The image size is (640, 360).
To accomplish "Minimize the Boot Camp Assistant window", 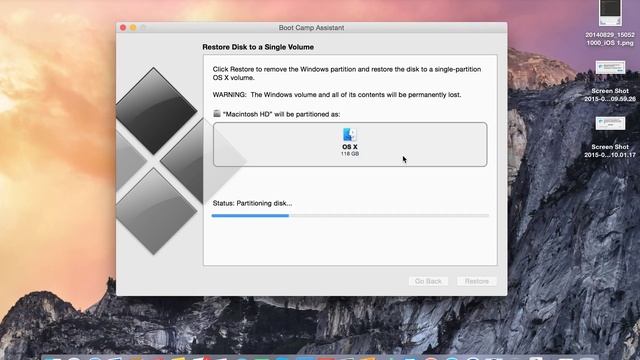I will (x=133, y=27).
